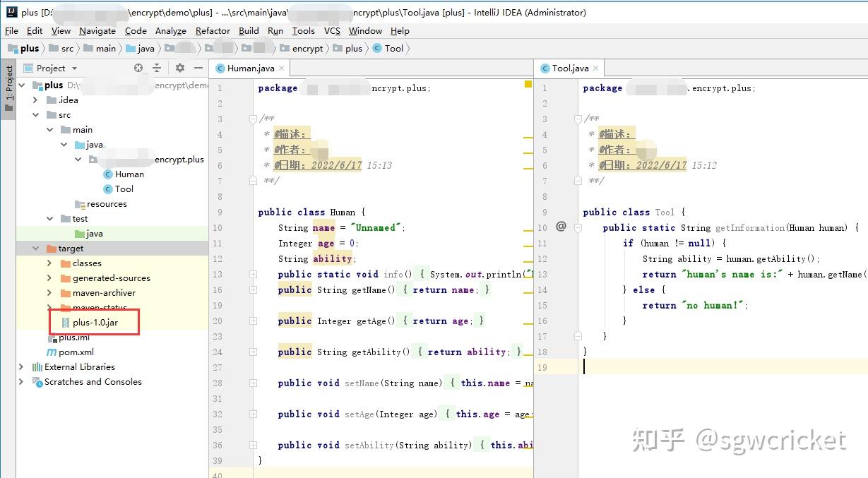
Task: Click the encrypt breadcrumb in the navigation bar
Action: click(308, 48)
